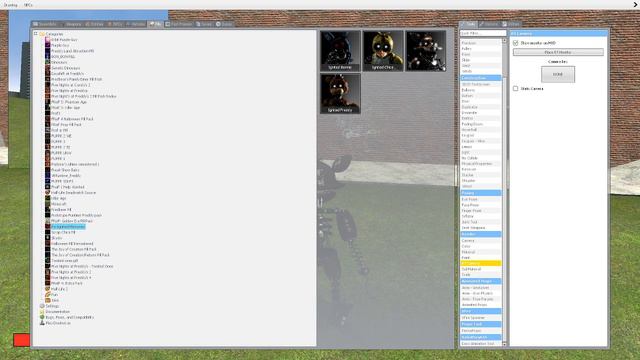Screen dimensions: 640x360
Task: Open Bugs, Fixes, and Compatibility item
Action: 70,317
